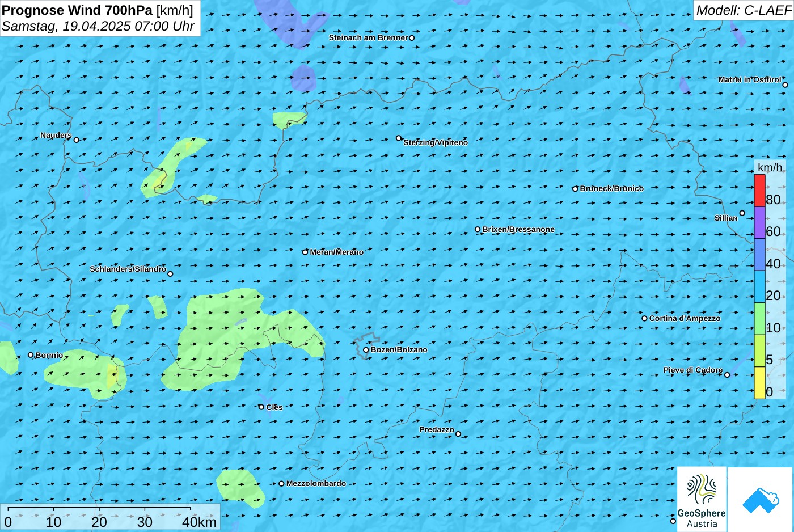Click the blue 40–60 km/h legend segment
794x532 pixels.
tap(759, 255)
